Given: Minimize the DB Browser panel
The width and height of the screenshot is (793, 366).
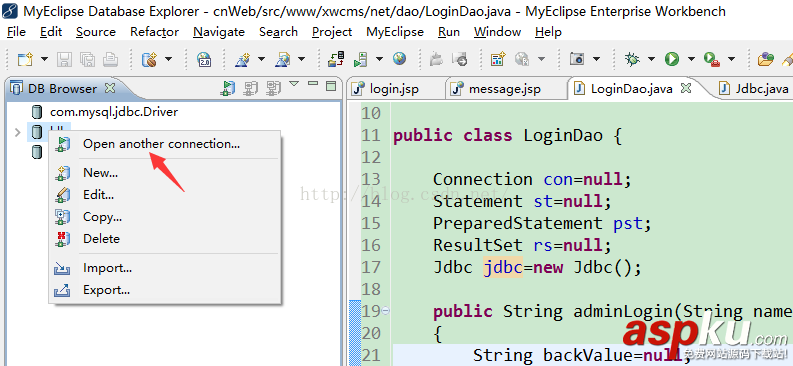Looking at the screenshot, I should 313,84.
